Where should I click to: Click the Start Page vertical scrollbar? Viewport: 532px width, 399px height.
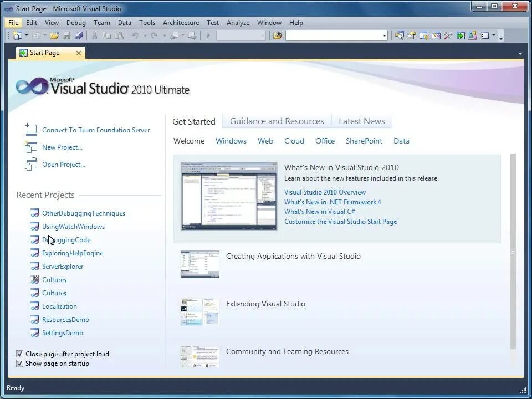[513, 251]
